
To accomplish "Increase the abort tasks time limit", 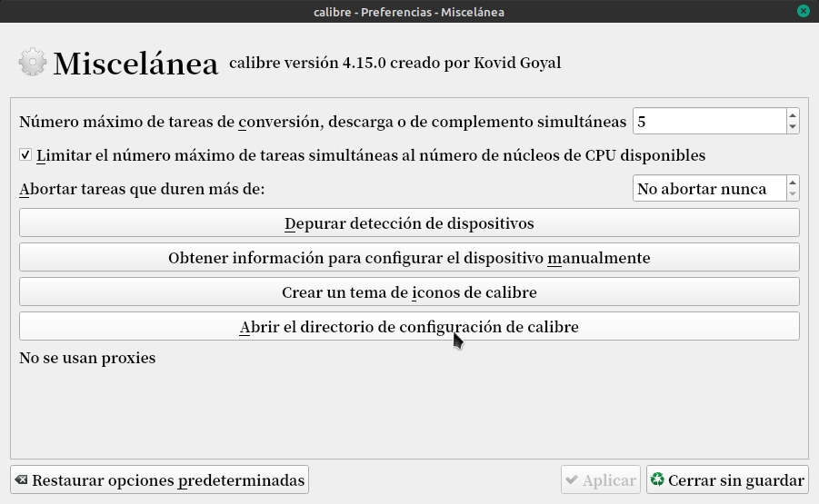I will [793, 183].
